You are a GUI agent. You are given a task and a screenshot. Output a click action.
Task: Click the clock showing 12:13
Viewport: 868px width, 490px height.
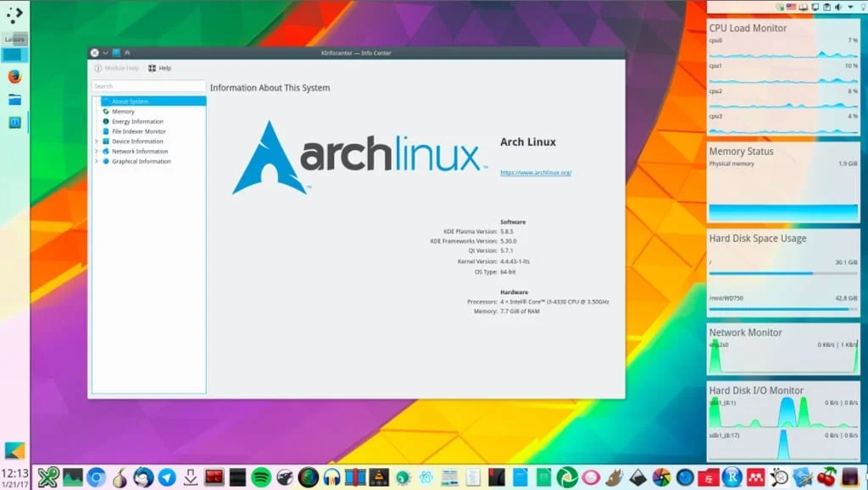click(14, 473)
